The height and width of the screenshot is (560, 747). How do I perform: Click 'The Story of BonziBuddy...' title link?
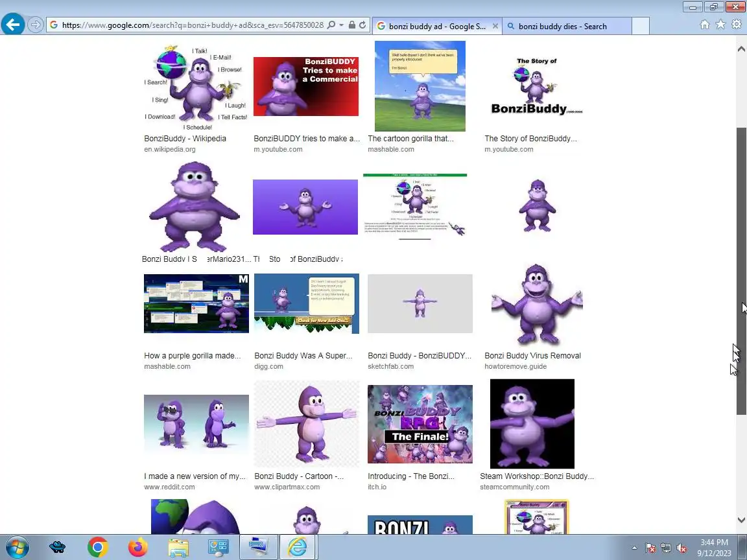click(530, 139)
